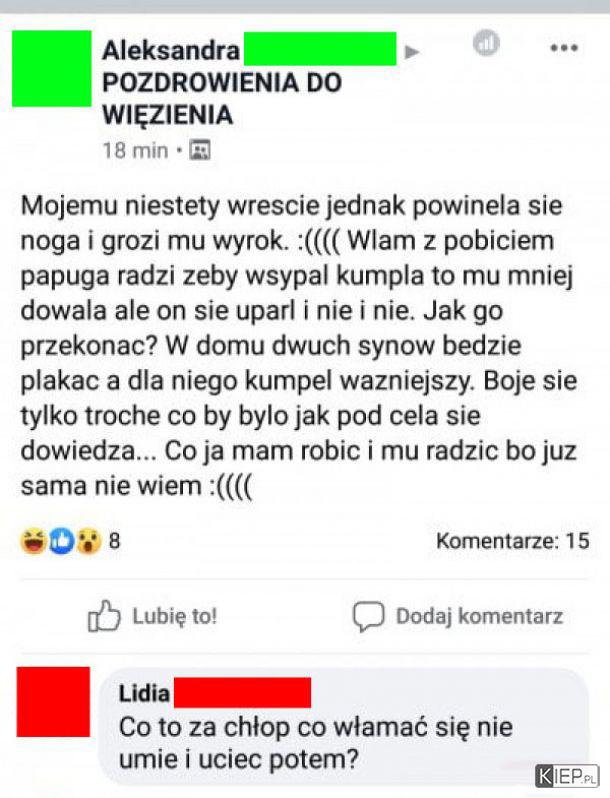Click the KIEP.PL watermark logo
610x798 pixels.
567,777
